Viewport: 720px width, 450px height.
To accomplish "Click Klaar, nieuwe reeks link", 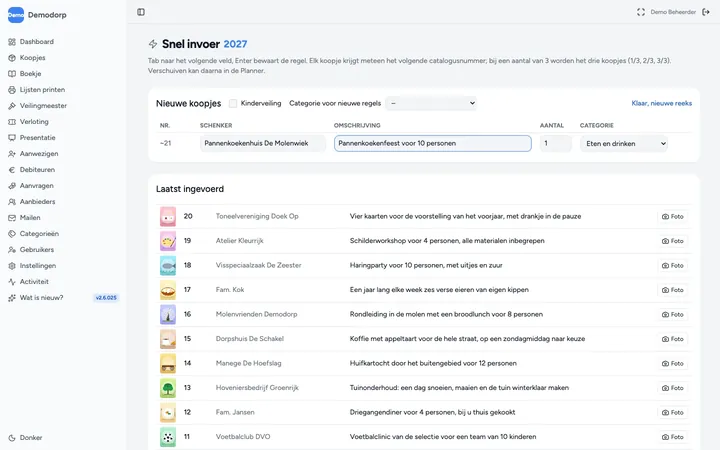I will point(662,103).
